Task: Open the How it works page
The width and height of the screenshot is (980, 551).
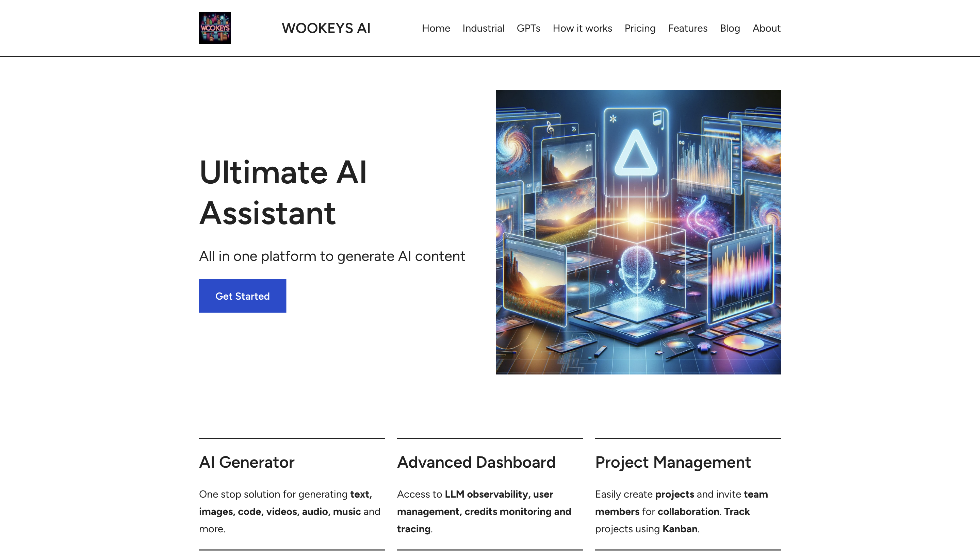Action: pyautogui.click(x=582, y=28)
